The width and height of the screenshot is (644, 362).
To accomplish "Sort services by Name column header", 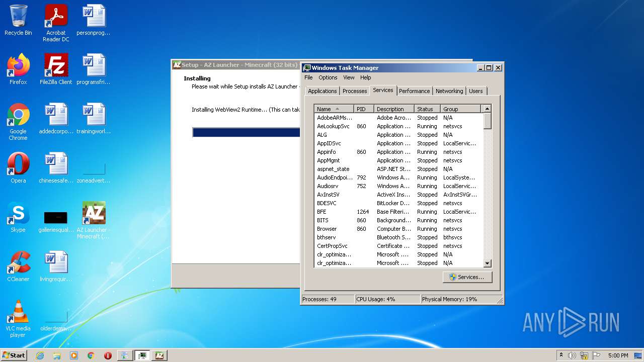I will coord(334,109).
